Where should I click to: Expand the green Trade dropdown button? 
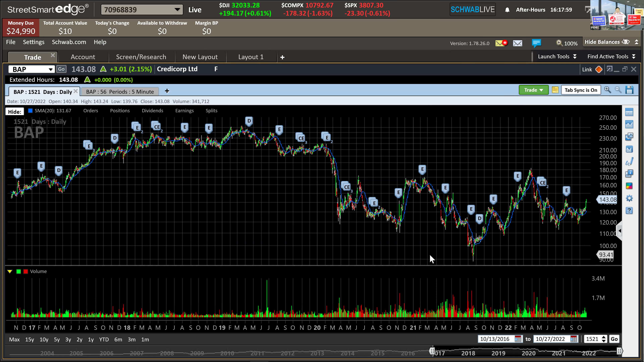click(x=533, y=90)
